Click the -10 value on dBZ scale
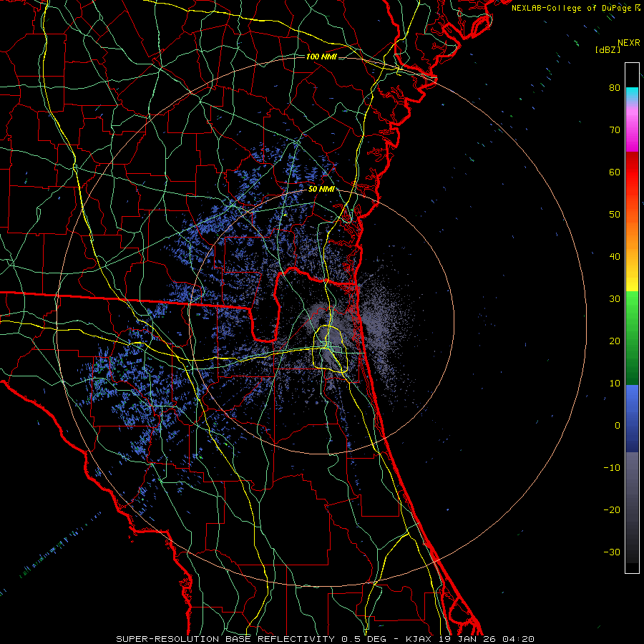The height and width of the screenshot is (644, 644). [x=612, y=468]
